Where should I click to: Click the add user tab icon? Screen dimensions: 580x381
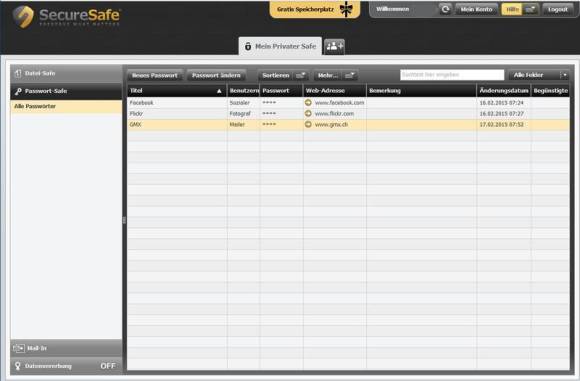334,47
